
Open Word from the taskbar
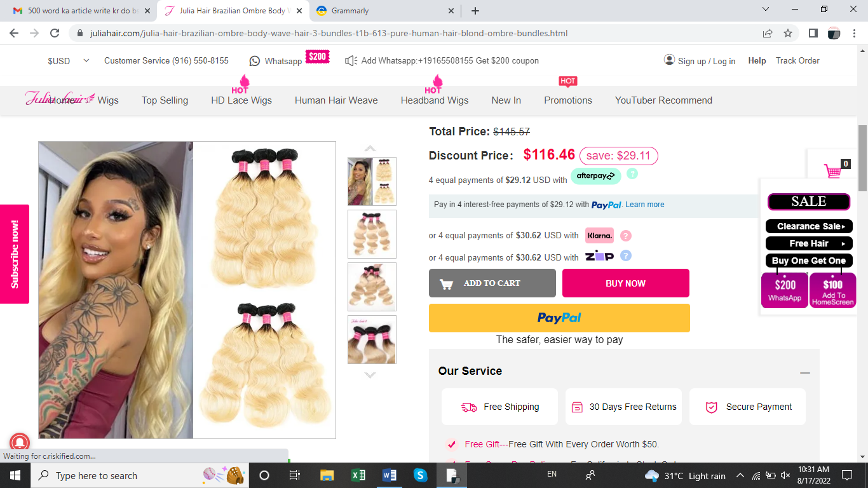pyautogui.click(x=390, y=475)
